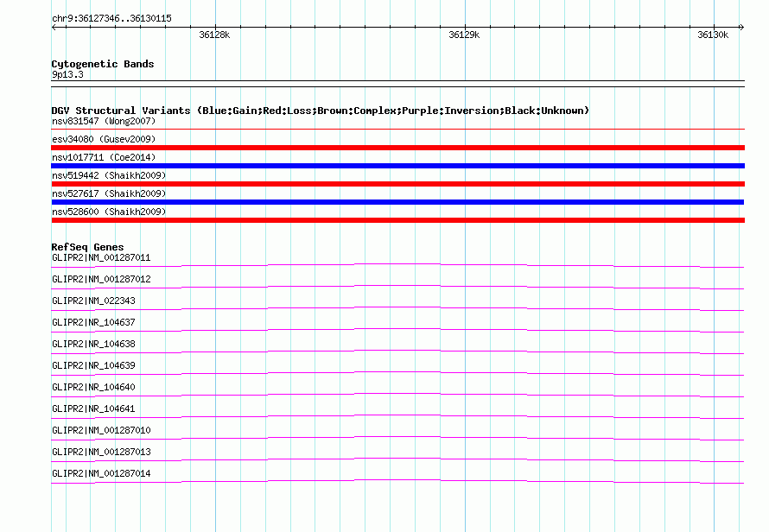The height and width of the screenshot is (532, 769).
Task: Click the blue nsv527617 gain bar
Action: [397, 202]
